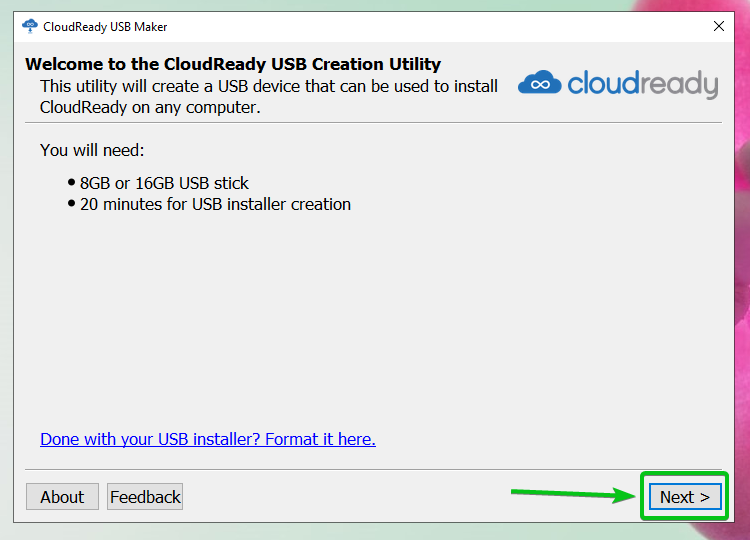Click the blank area in the dialog's middle
Screen dimensions: 750x540
(380, 320)
